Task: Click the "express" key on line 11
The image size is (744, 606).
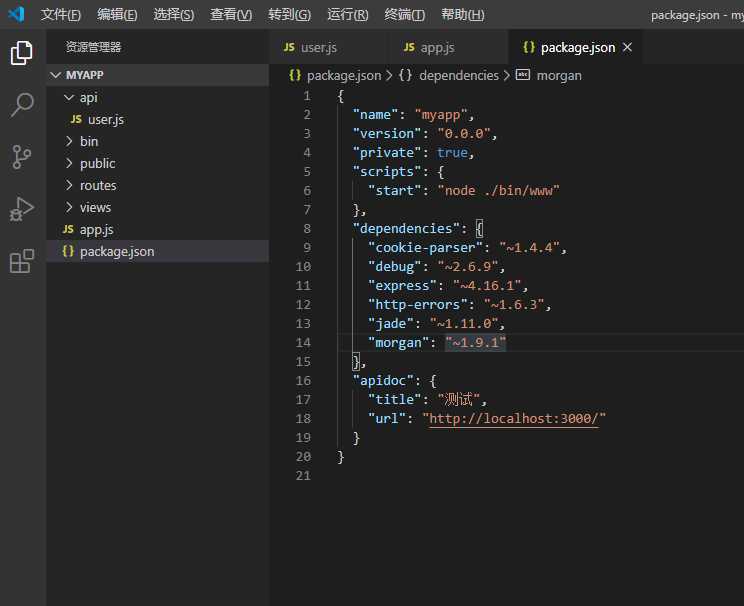Action: tap(402, 285)
